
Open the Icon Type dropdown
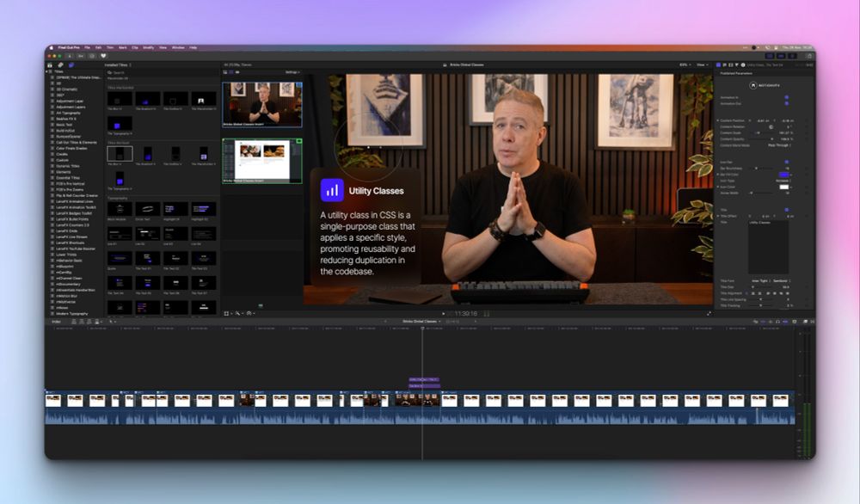click(x=783, y=181)
